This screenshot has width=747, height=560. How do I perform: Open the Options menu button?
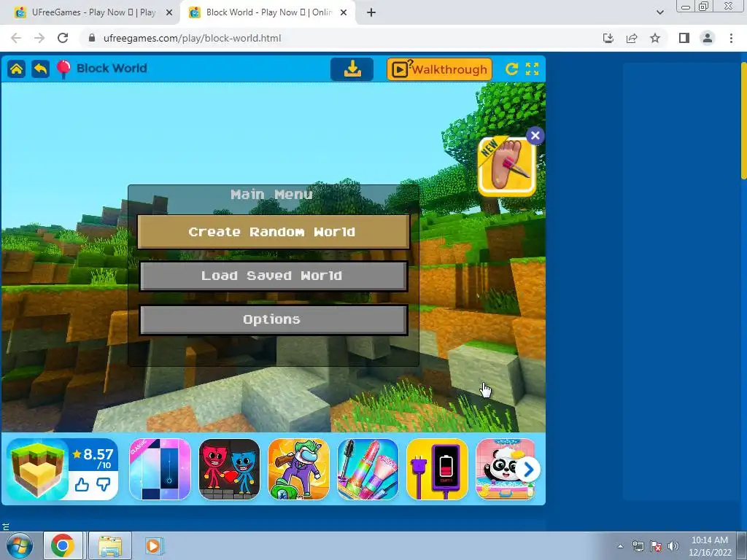coord(274,319)
